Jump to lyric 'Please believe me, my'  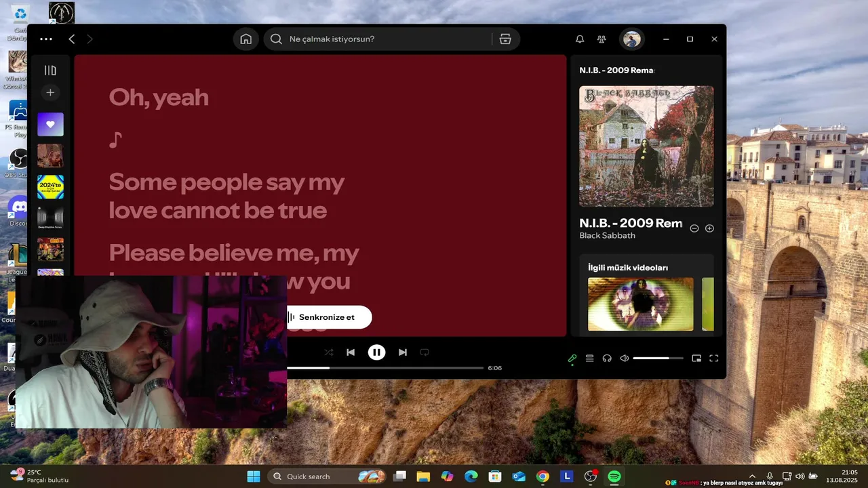[x=234, y=253]
